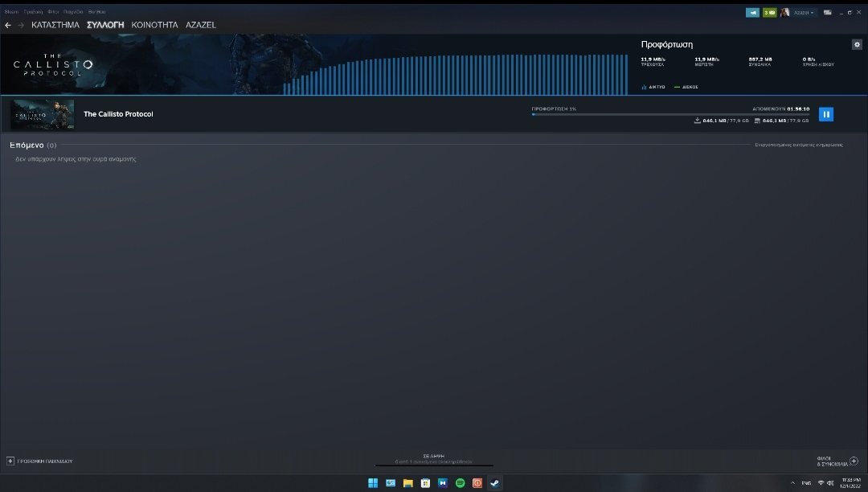The height and width of the screenshot is (492, 868).
Task: Click the friends chat plus icon
Action: coord(854,461)
